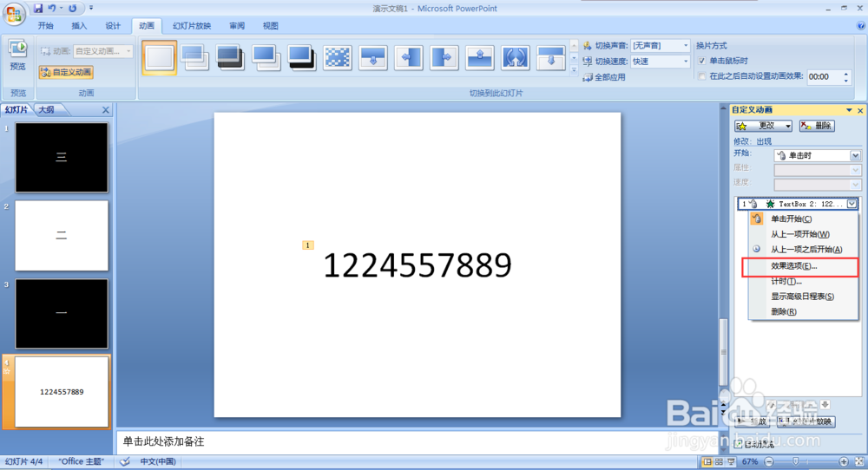
Task: Choose the cut transition icon
Action: (266, 57)
